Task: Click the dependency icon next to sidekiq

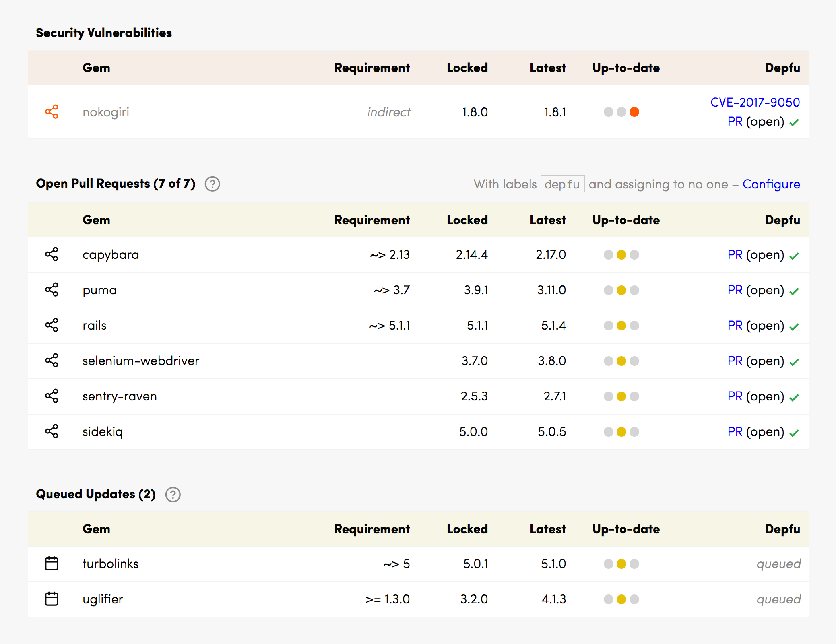Action: 52,431
